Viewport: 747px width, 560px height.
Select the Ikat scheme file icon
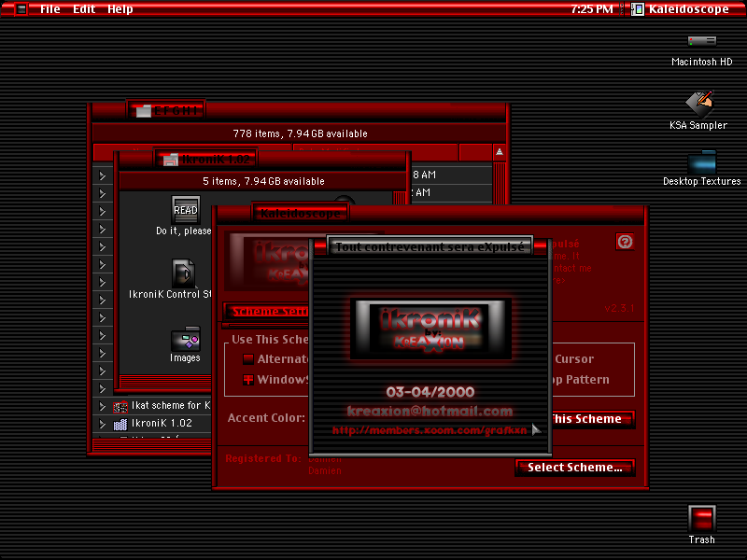[120, 407]
